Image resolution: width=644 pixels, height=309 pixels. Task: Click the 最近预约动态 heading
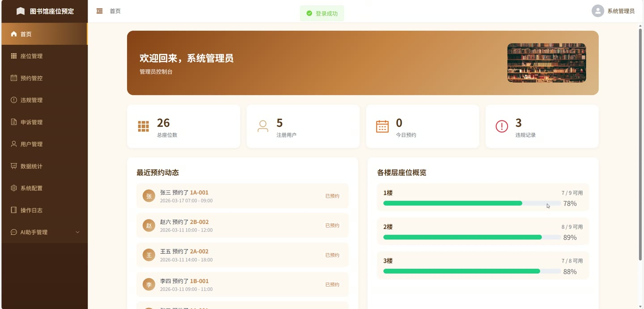tap(157, 172)
